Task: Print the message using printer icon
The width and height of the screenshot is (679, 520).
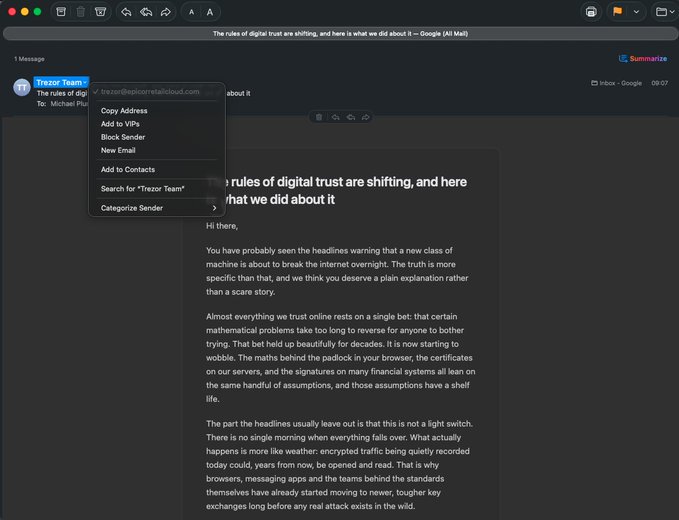Action: pos(591,12)
